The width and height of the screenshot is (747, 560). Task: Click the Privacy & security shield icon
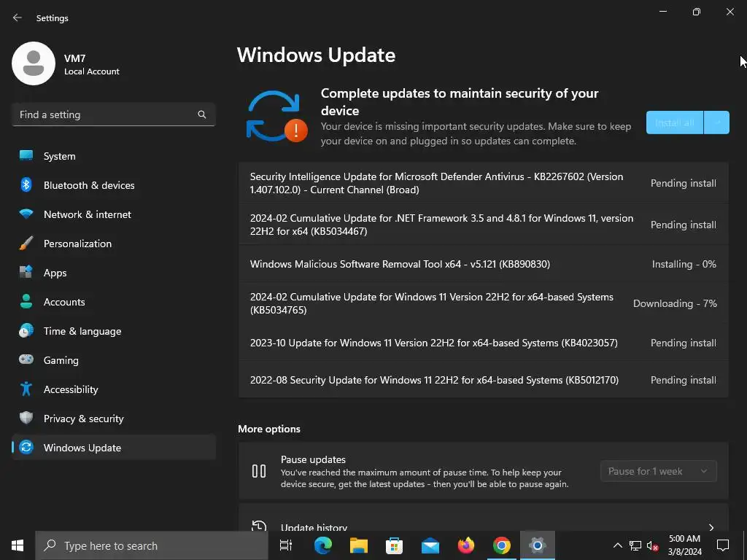(x=26, y=418)
